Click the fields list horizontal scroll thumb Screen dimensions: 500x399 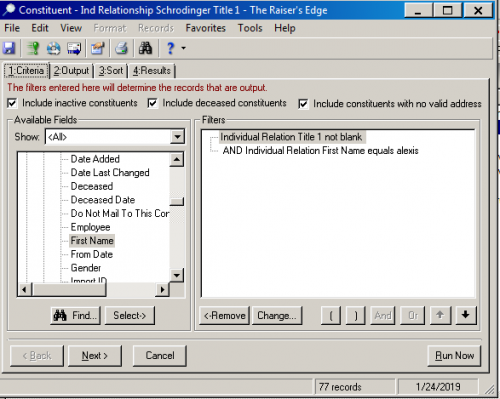69,289
